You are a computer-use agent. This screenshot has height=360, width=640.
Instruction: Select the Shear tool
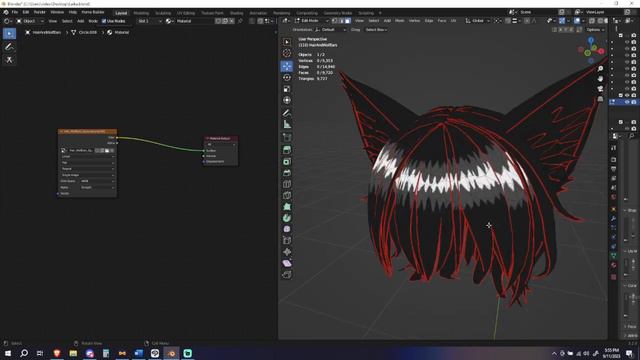(287, 263)
